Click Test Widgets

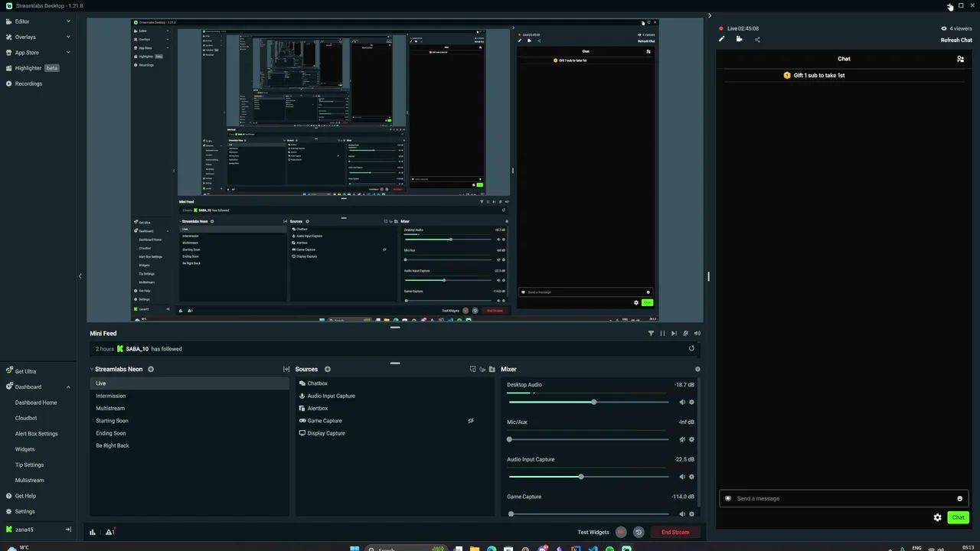[593, 533]
